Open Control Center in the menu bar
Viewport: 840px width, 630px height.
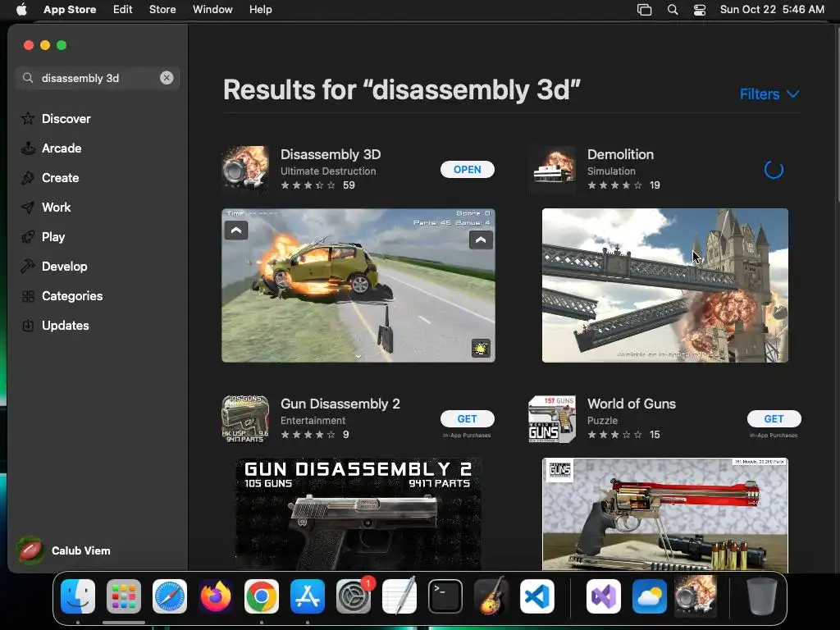tap(700, 9)
